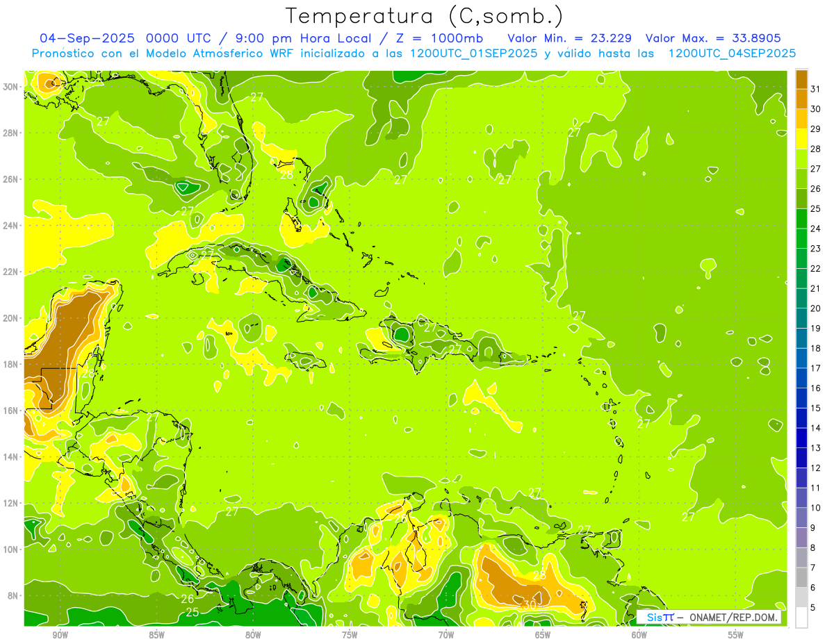Click the colorbar label '10'
834x644 pixels.
click(816, 508)
